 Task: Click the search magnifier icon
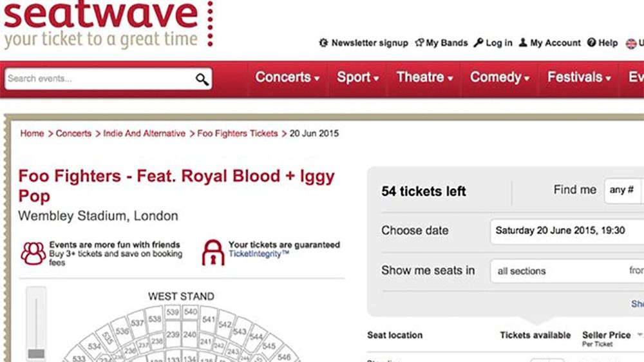[x=202, y=79]
